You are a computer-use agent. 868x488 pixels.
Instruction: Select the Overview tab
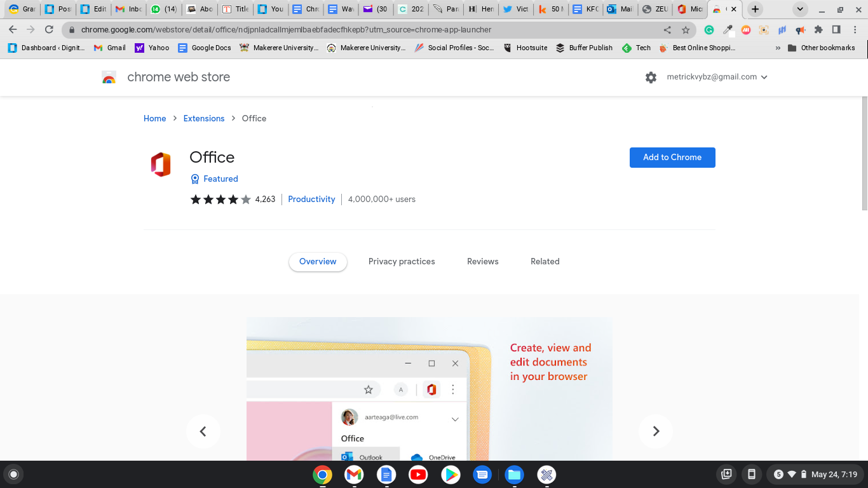(x=318, y=262)
